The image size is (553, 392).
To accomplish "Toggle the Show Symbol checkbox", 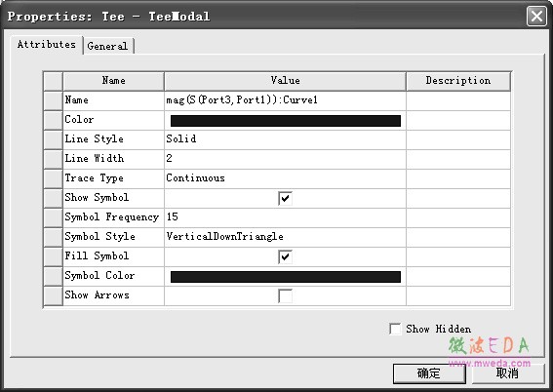I will 285,199.
